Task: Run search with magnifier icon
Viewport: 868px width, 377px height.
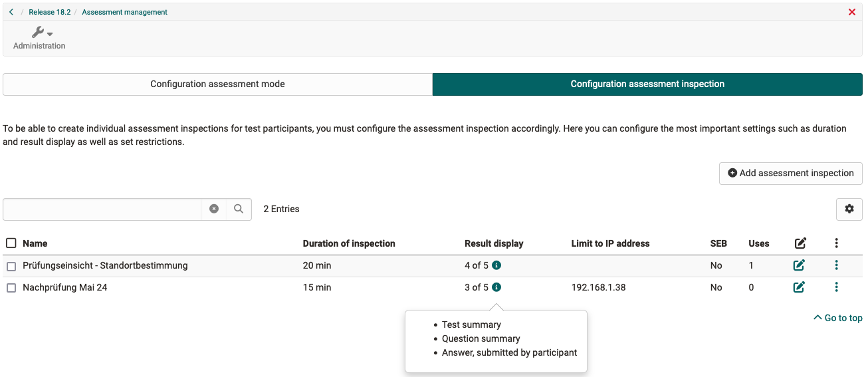Action: click(239, 209)
